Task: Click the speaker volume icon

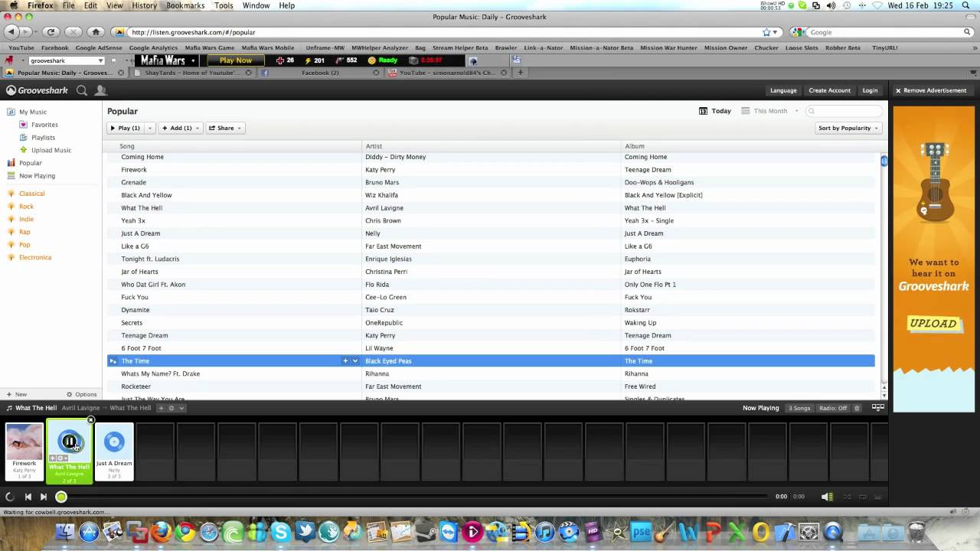Action: pos(827,497)
